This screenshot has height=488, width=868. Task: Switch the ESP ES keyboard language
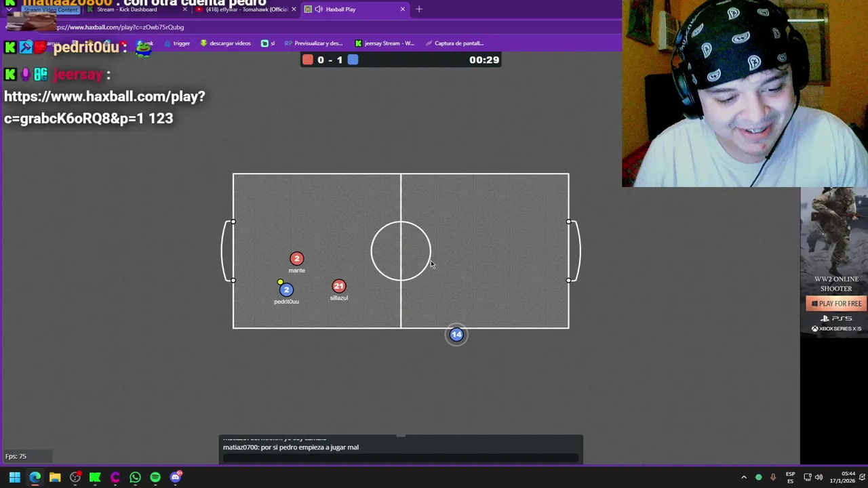coord(791,477)
